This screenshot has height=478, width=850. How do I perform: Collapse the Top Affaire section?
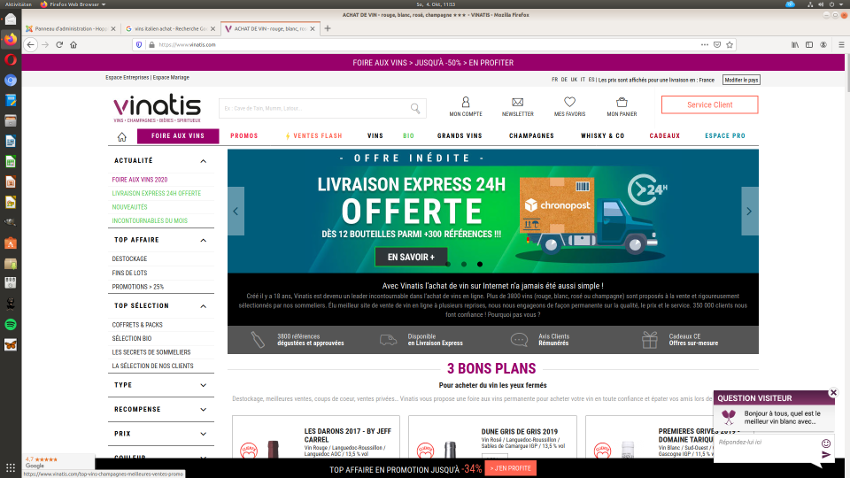203,240
